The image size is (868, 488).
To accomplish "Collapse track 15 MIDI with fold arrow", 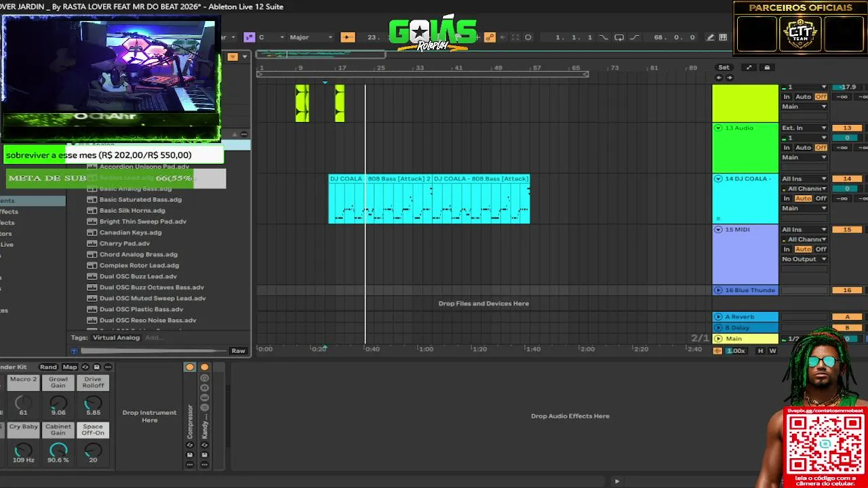I will 718,230.
